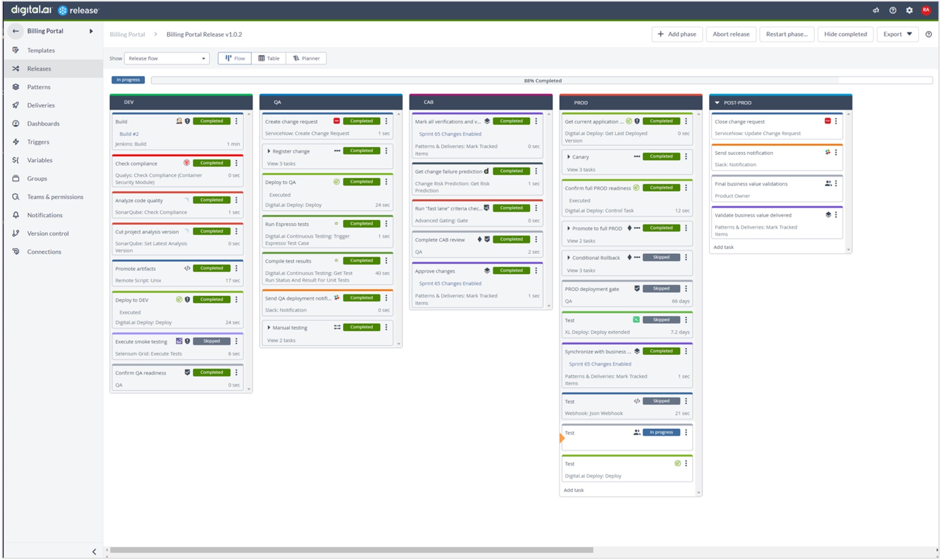
Task: Switch to the Table view tab
Action: 268,59
